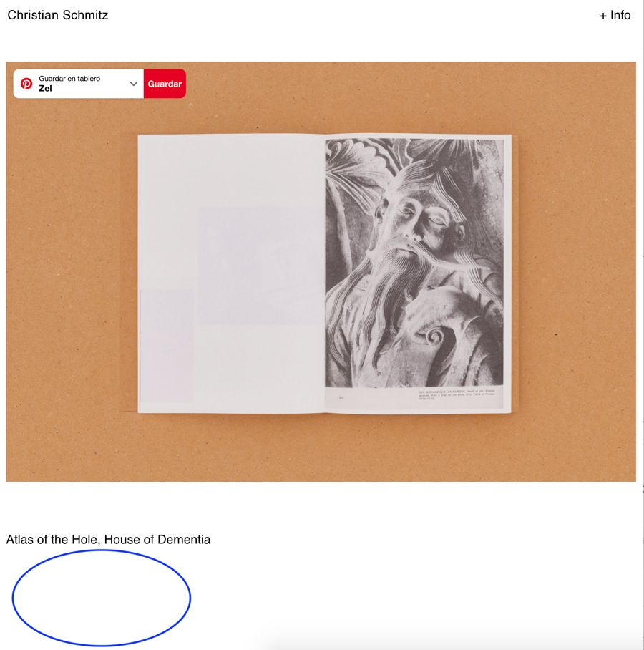Click the page number at the right page's bottom
The image size is (644, 650).
pos(341,398)
